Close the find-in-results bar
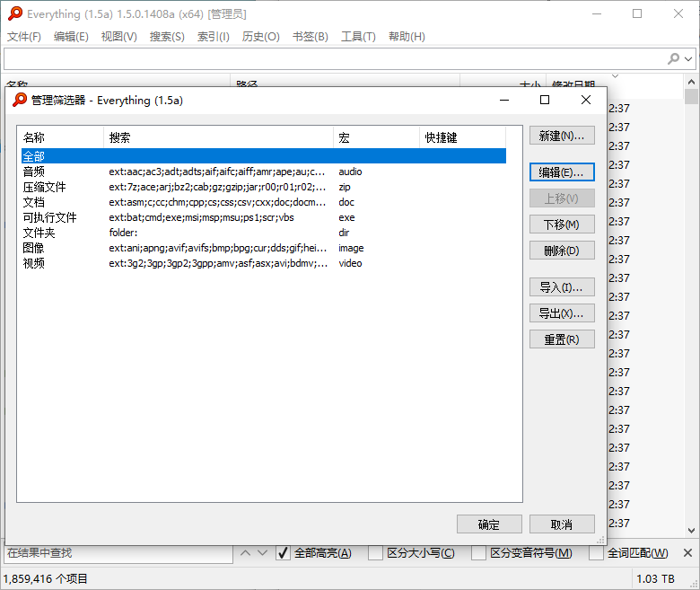 688,553
